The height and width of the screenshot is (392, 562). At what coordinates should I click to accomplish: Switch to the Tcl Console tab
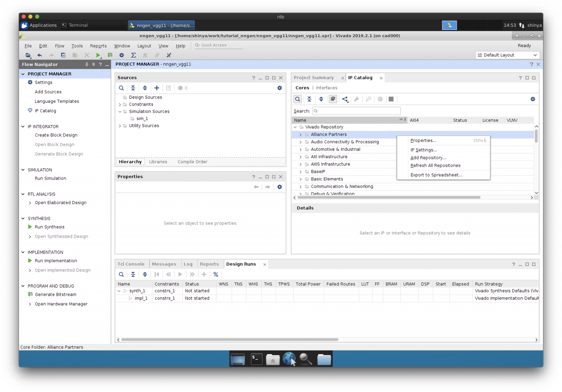[131, 264]
